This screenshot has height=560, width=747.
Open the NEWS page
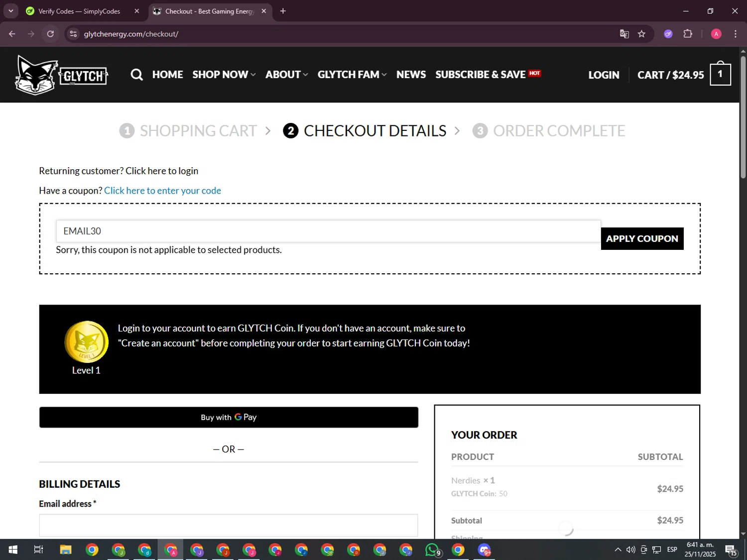click(x=411, y=75)
